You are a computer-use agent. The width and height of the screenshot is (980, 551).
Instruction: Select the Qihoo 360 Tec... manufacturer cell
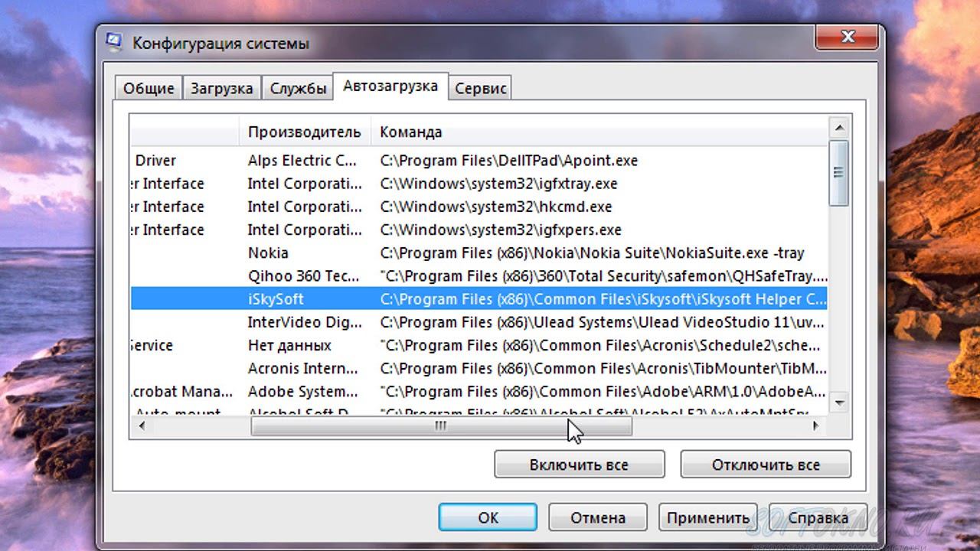(x=304, y=275)
